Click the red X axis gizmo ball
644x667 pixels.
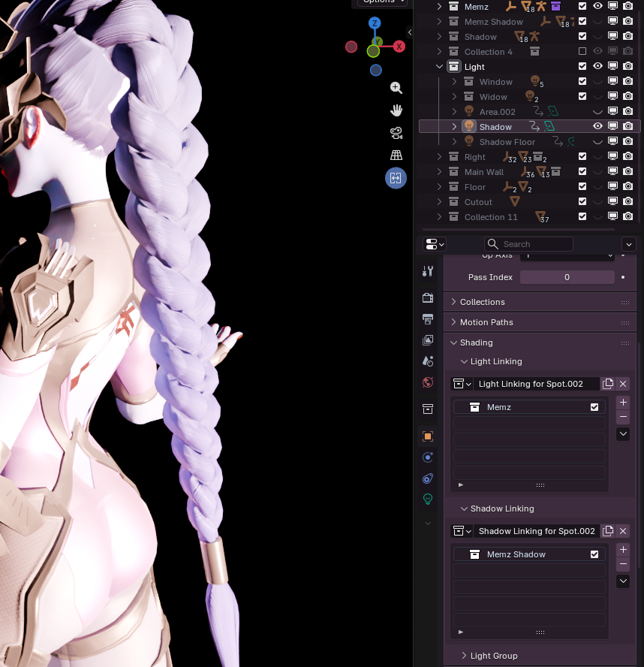click(399, 47)
